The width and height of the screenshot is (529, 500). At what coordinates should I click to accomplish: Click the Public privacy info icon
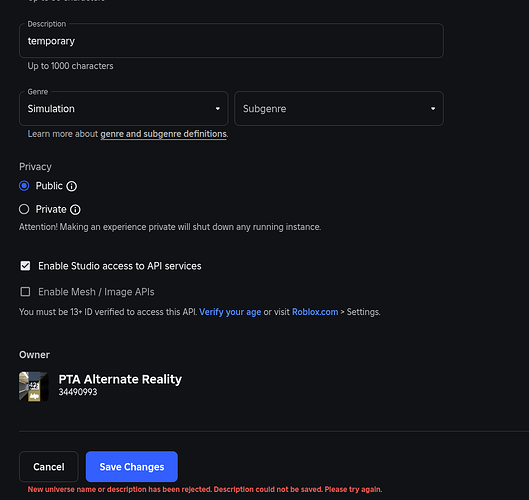(72, 186)
